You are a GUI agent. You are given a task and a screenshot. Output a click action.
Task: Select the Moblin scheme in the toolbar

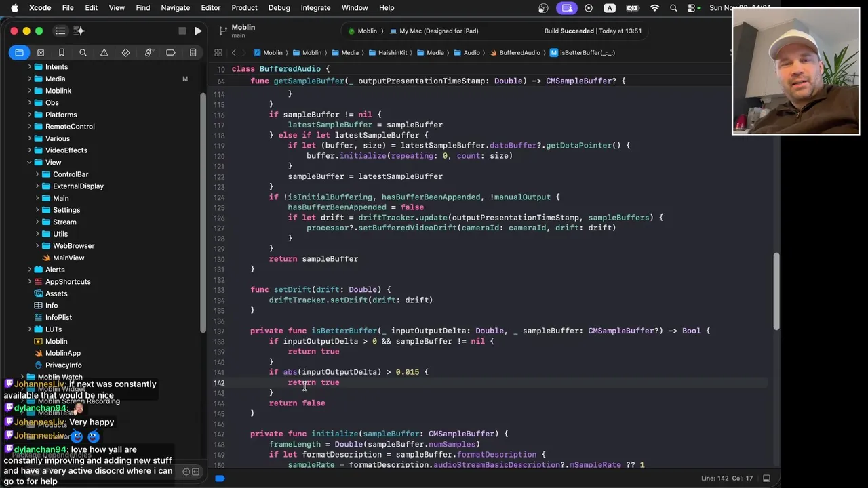[x=363, y=30]
